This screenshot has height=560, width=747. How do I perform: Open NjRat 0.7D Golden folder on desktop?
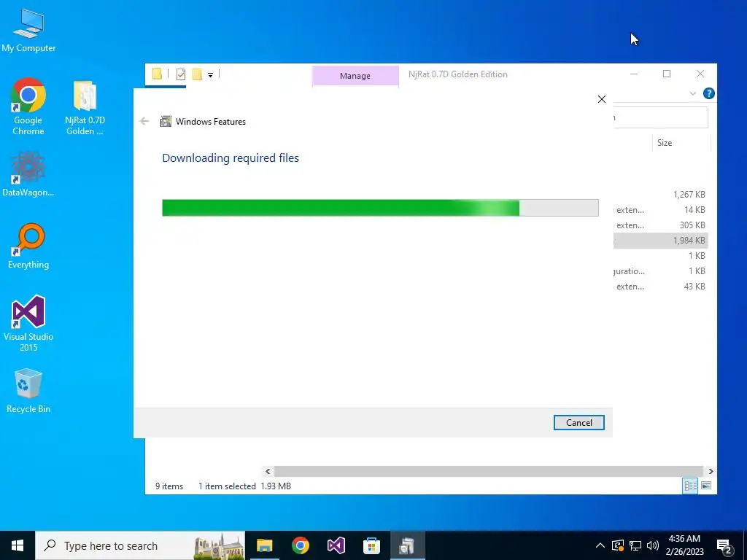pyautogui.click(x=85, y=108)
